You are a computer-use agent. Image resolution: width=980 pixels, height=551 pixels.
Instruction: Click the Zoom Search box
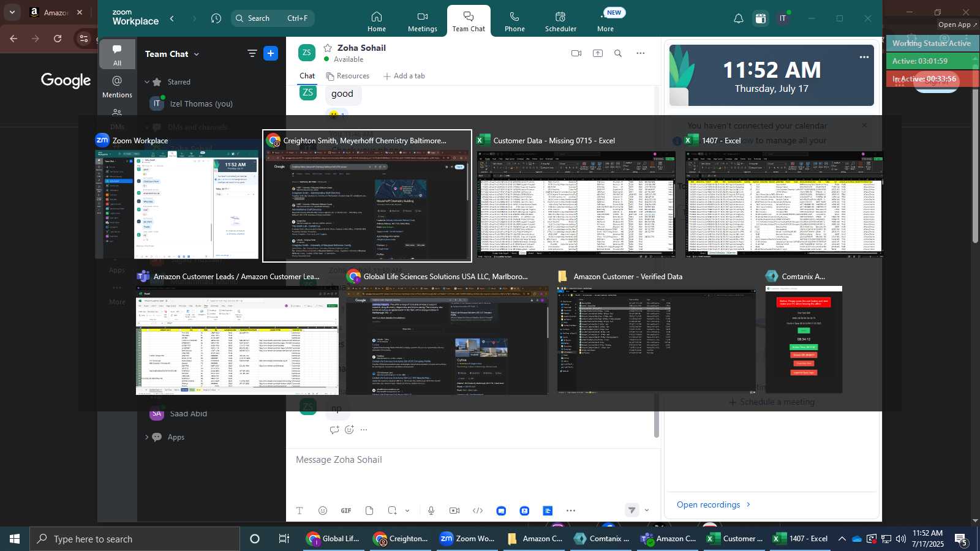(273, 18)
